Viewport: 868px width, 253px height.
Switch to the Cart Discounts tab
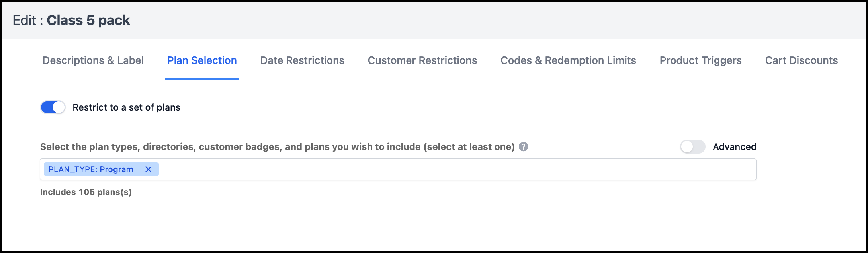[801, 60]
